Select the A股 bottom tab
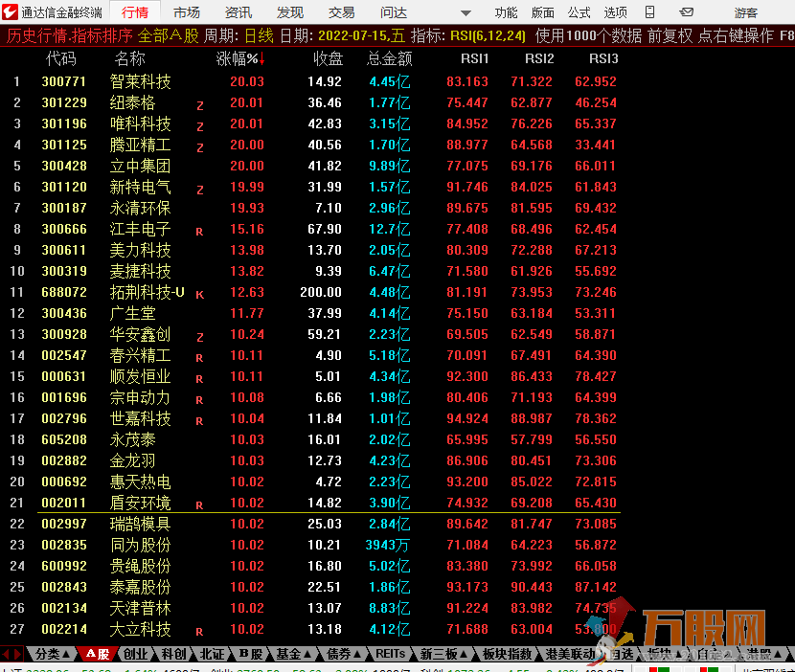Viewport: 795px width, 672px height. tap(98, 654)
